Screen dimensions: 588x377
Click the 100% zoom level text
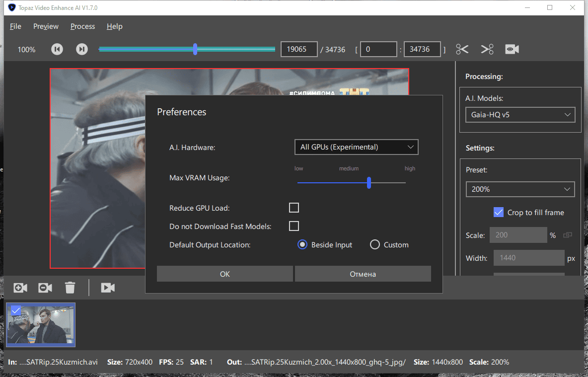pyautogui.click(x=26, y=50)
